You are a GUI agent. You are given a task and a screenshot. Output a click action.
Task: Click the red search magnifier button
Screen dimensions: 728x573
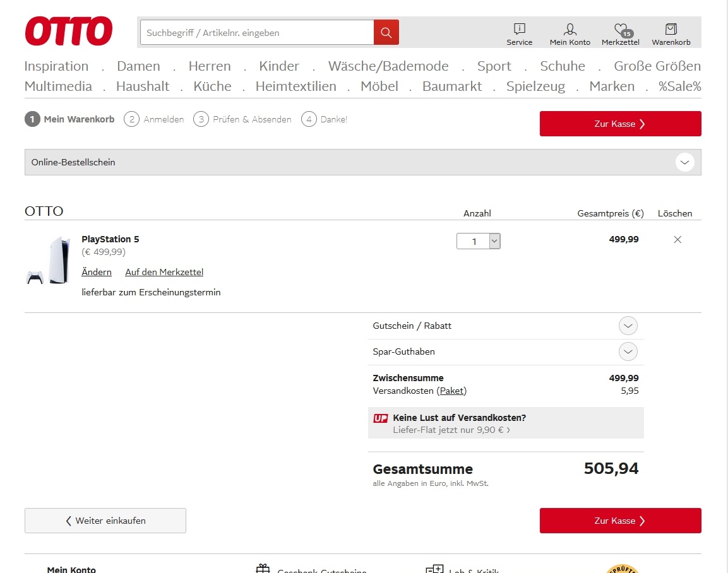[386, 32]
